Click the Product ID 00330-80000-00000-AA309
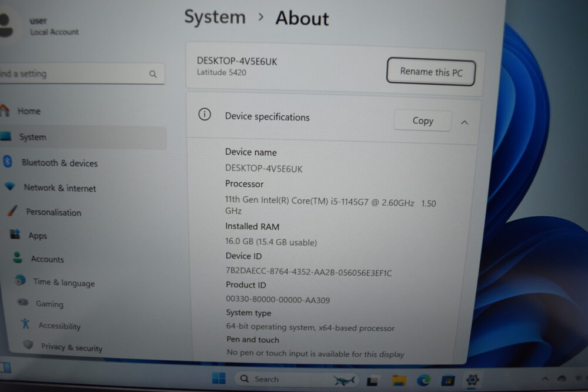This screenshot has height=392, width=588. pyautogui.click(x=278, y=299)
